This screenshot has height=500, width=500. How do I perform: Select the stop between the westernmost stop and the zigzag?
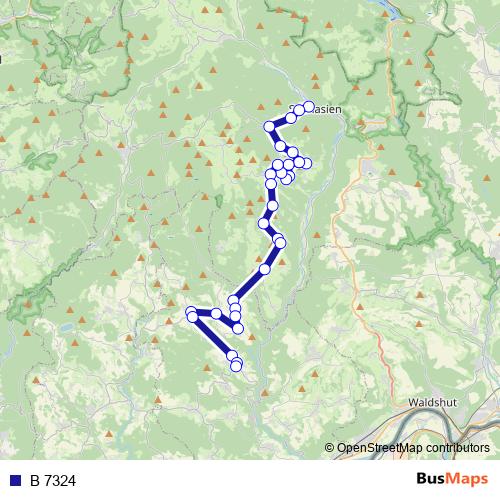216,313
